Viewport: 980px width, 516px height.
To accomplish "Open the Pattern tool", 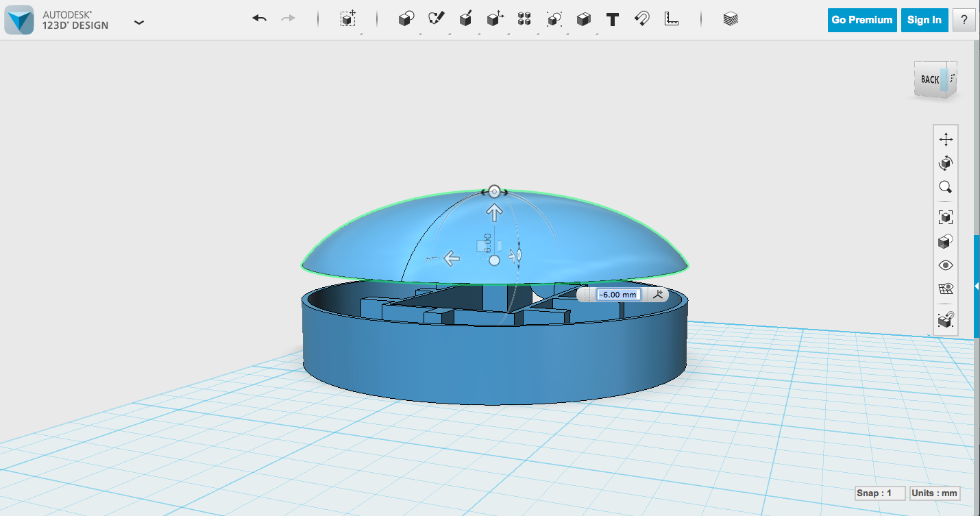I will [524, 19].
